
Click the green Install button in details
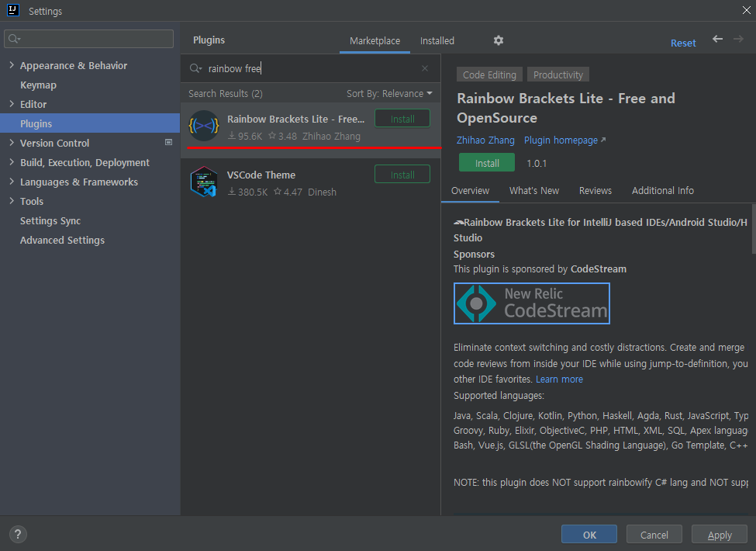click(x=487, y=163)
